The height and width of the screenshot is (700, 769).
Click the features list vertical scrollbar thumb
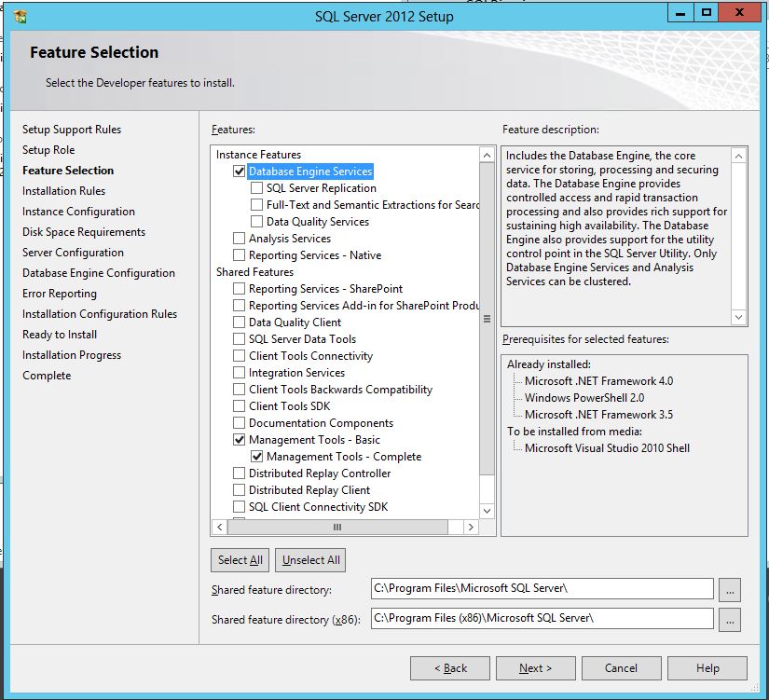pos(487,319)
